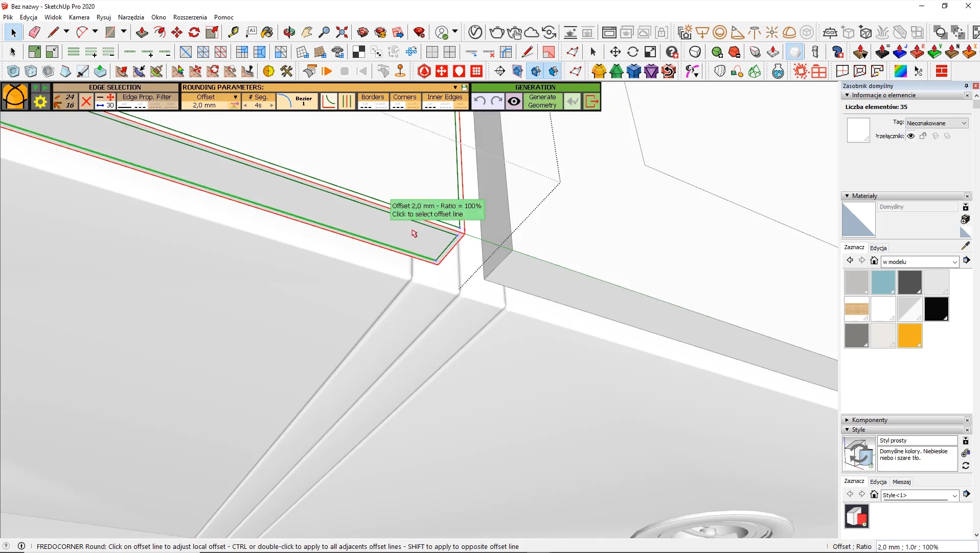Toggle the eye visibility switch in entity info
This screenshot has height=553, width=980.
coord(911,136)
